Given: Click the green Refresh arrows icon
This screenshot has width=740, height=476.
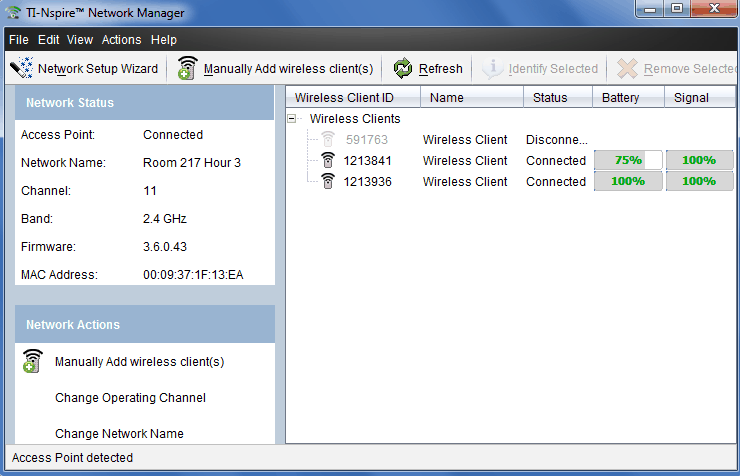Looking at the screenshot, I should tap(403, 69).
